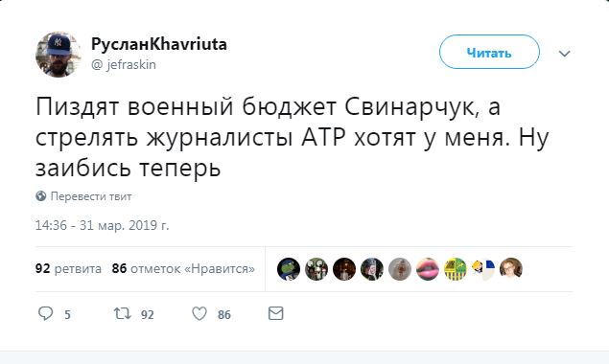The height and width of the screenshot is (364, 609).
Task: Click the reply speech bubble icon
Action: click(45, 313)
